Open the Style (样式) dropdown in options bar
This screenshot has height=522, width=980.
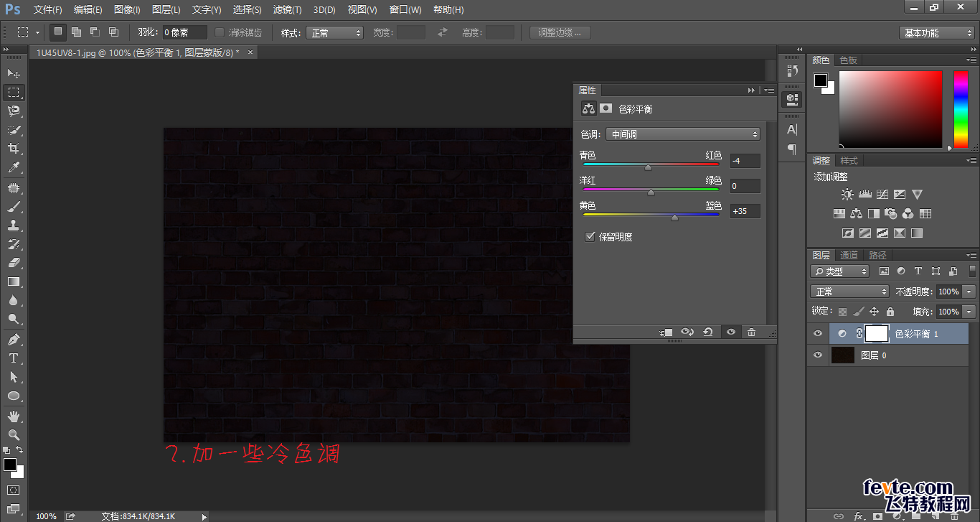pyautogui.click(x=334, y=33)
